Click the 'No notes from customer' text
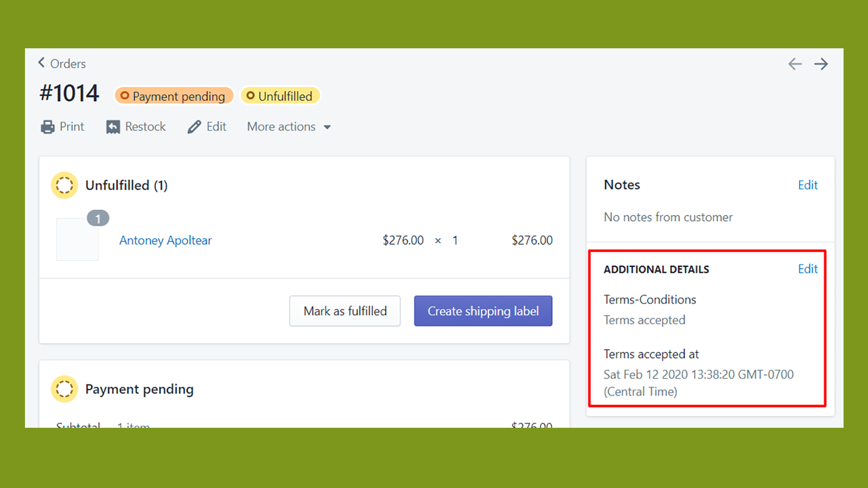The width and height of the screenshot is (868, 488). pos(668,217)
